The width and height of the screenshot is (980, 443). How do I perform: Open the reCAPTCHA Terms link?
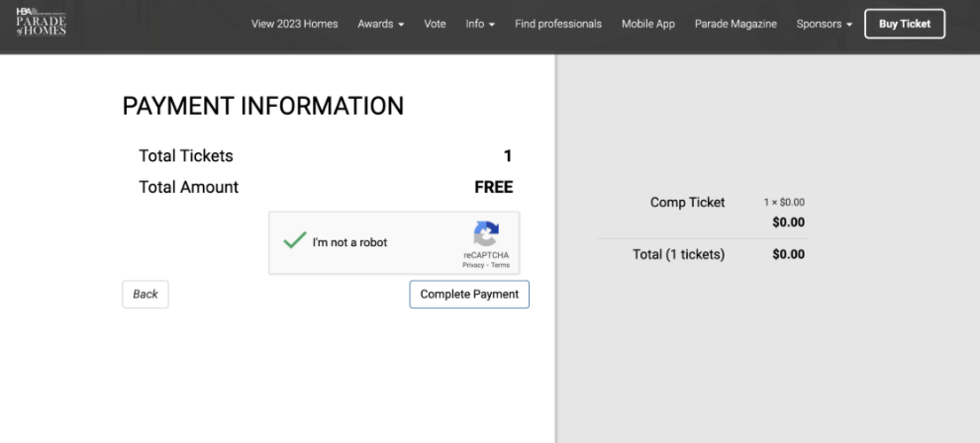[500, 265]
